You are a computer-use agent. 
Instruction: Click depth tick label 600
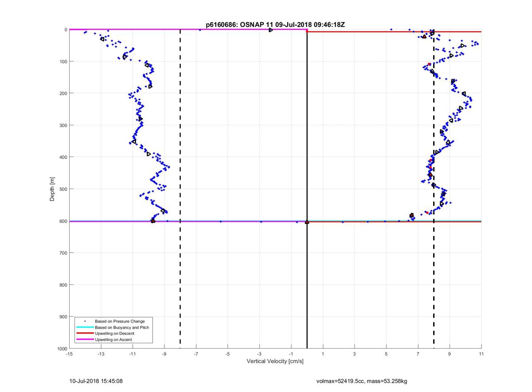tap(63, 221)
